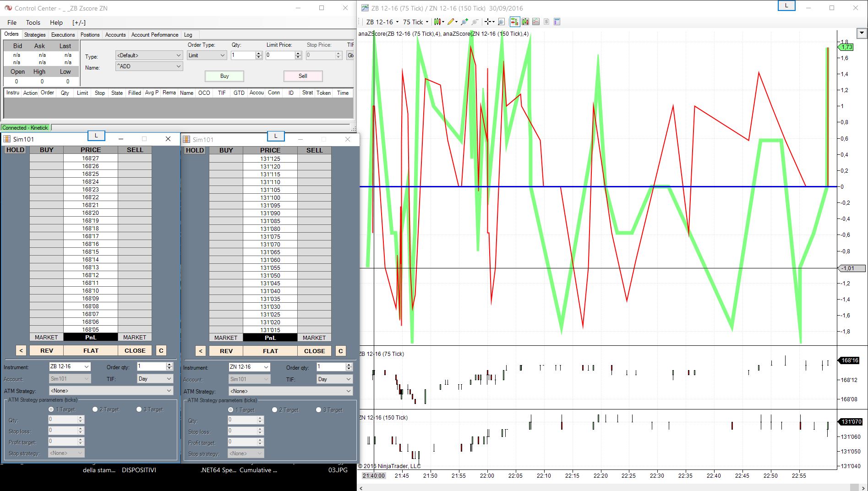
Task: Switch to the Strategies tab
Action: 35,35
